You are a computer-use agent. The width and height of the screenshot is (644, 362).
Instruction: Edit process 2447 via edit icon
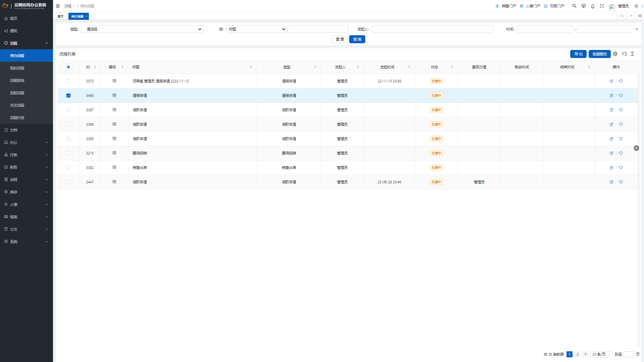point(611,182)
